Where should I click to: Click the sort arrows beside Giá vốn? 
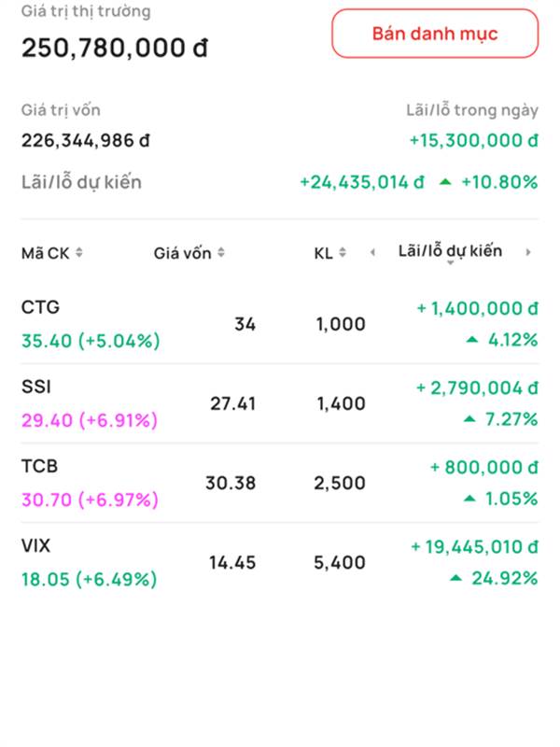tap(220, 253)
